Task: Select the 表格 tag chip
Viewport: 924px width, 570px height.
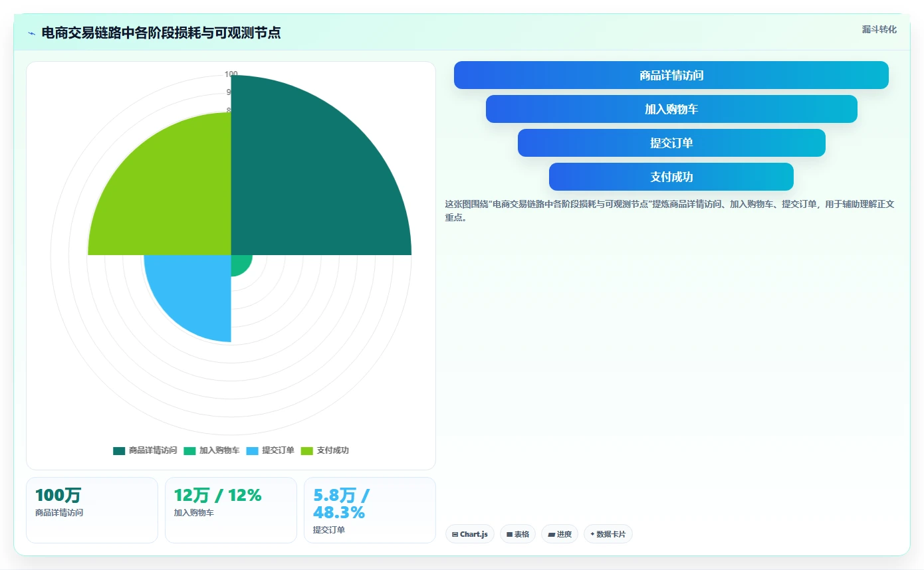Action: point(518,534)
